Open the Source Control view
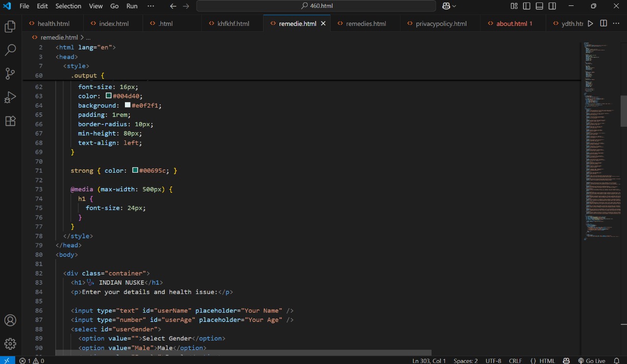This screenshot has height=364, width=627. tap(10, 74)
